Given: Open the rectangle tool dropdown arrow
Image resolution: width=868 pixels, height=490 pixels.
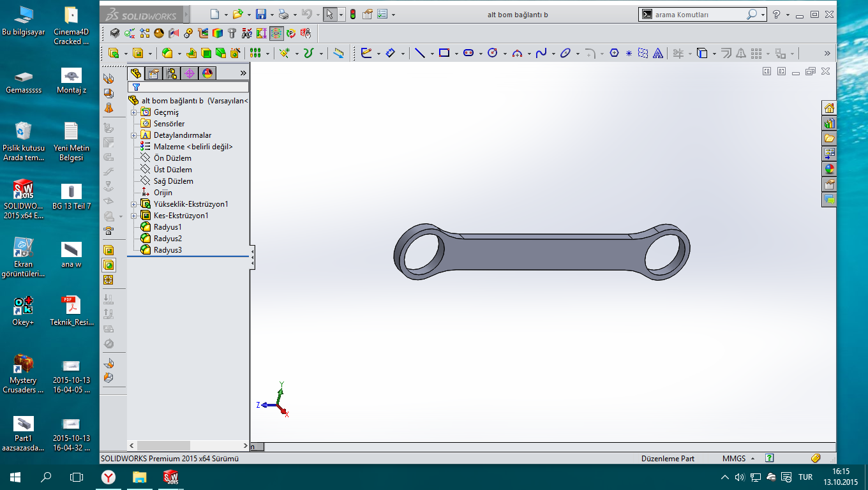Looking at the screenshot, I should click(456, 54).
